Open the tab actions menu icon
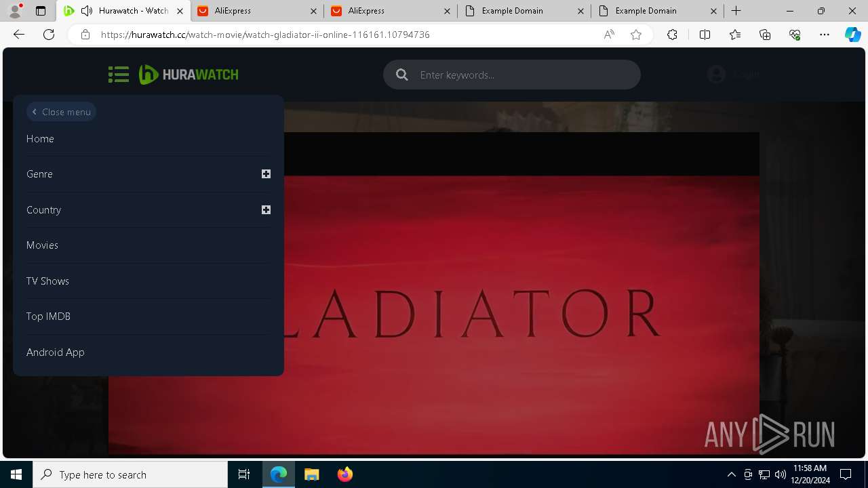Screen dimensions: 868x488 point(41,11)
